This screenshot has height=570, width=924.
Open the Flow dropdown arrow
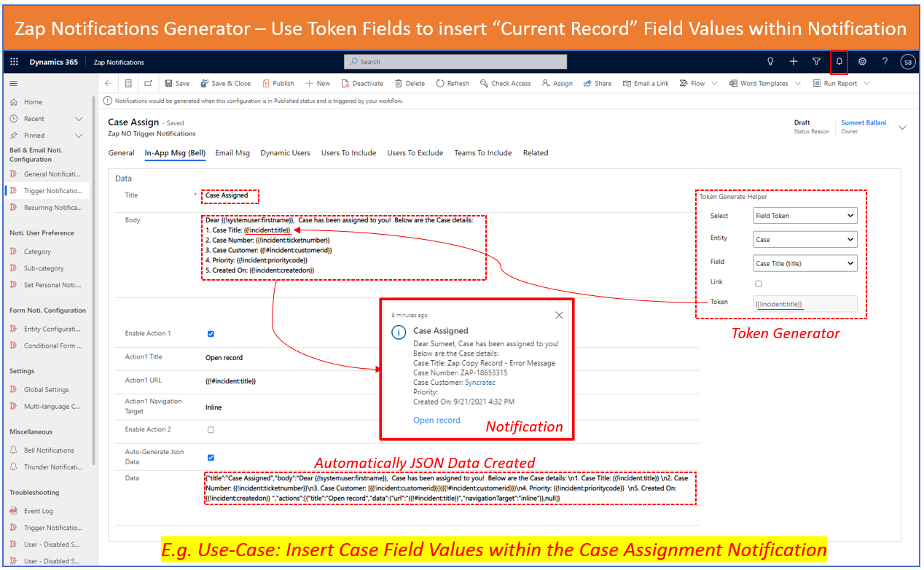click(x=713, y=83)
